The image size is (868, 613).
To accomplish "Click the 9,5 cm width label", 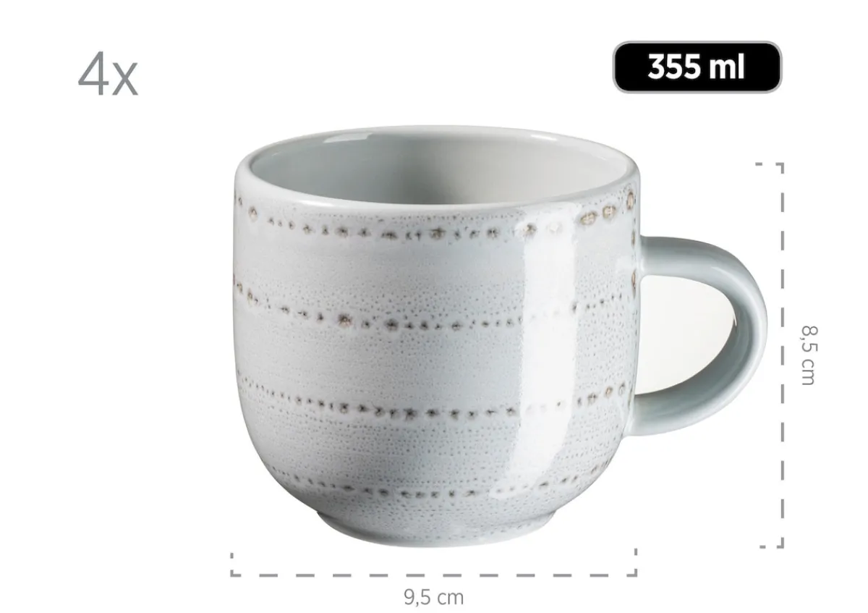I will click(x=433, y=597).
